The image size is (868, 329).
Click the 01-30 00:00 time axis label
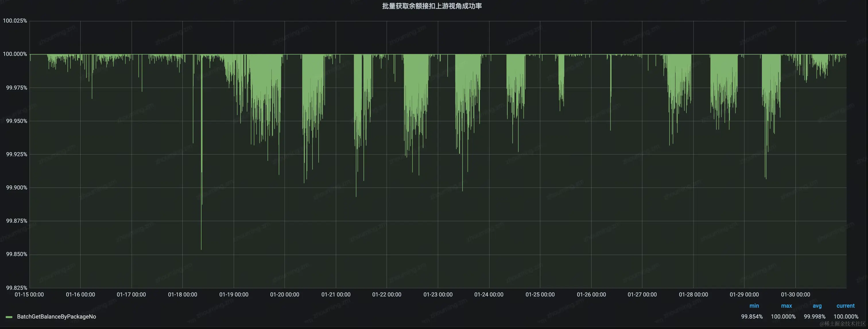(x=795, y=295)
